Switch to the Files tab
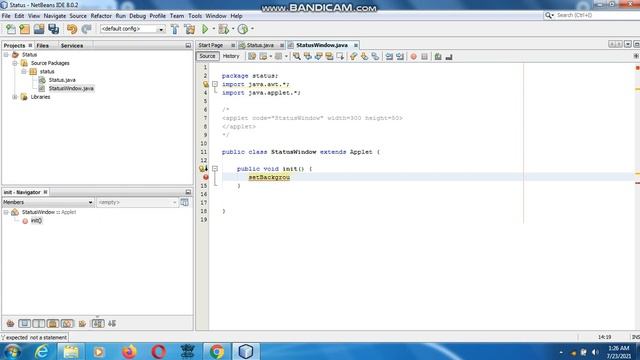Image resolution: width=640 pixels, height=360 pixels. tap(42, 46)
